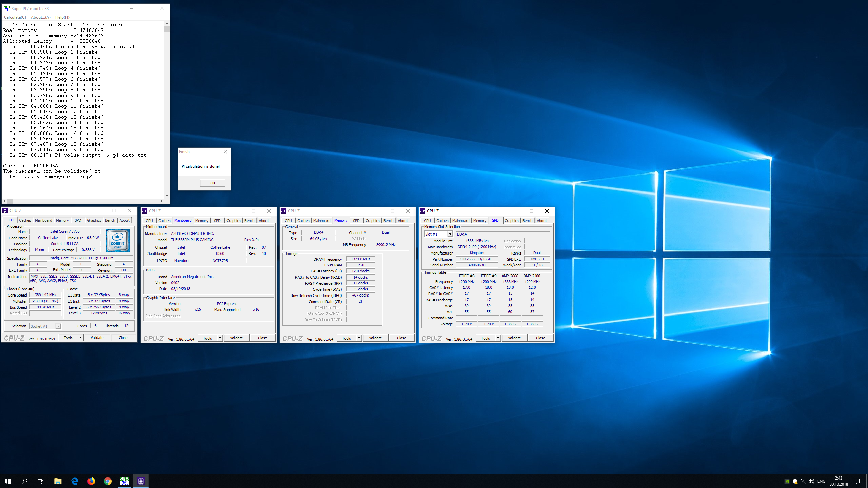Close the Super PI window
Viewport: 868px width, 488px height.
(x=162, y=8)
